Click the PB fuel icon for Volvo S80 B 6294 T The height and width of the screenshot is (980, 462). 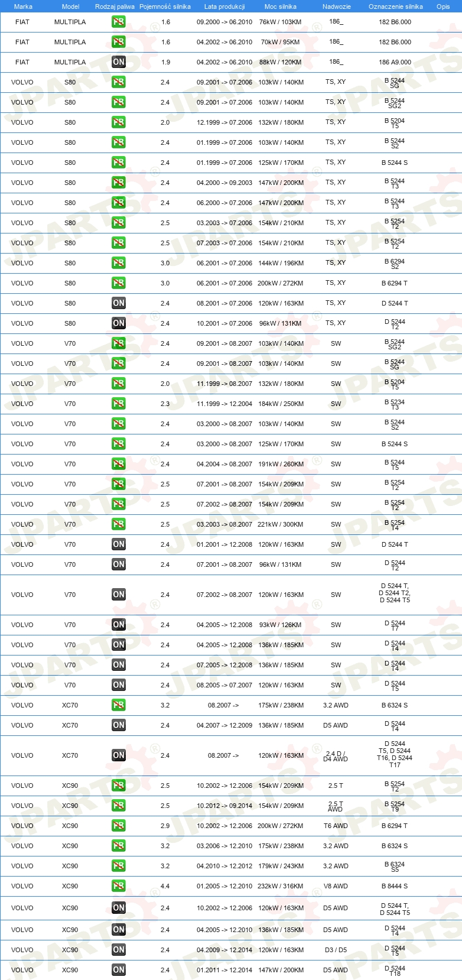(x=119, y=283)
